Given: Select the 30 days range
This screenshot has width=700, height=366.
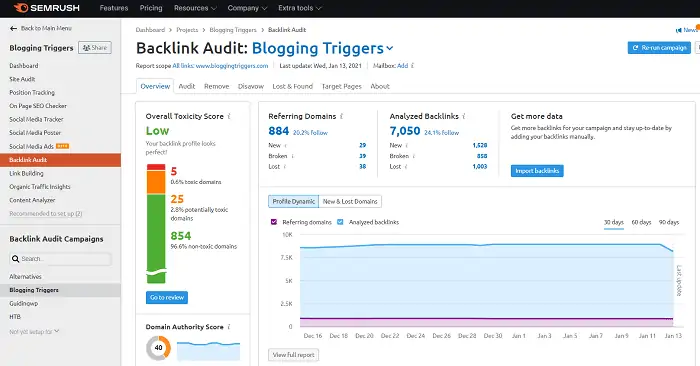Looking at the screenshot, I should pyautogui.click(x=614, y=222).
